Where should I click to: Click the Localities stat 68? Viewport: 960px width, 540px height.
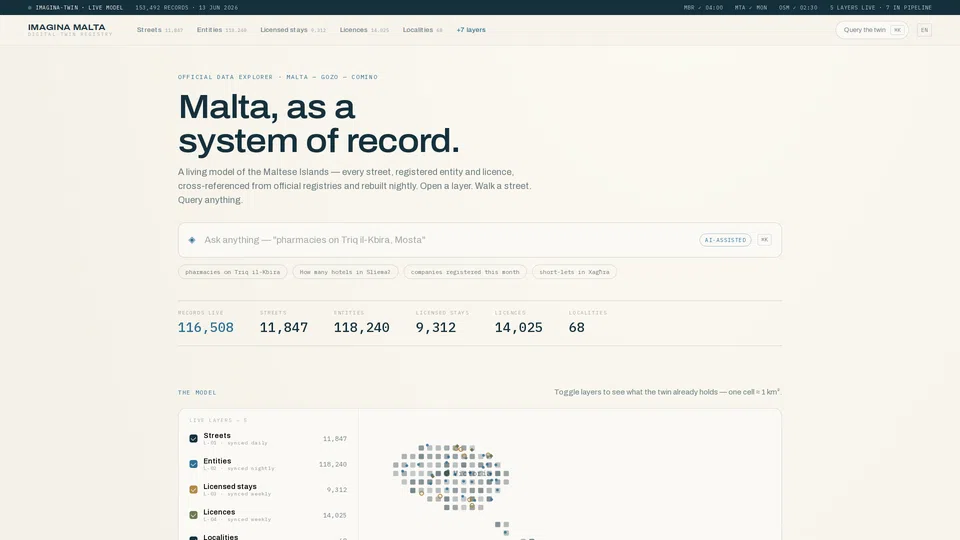pos(577,328)
